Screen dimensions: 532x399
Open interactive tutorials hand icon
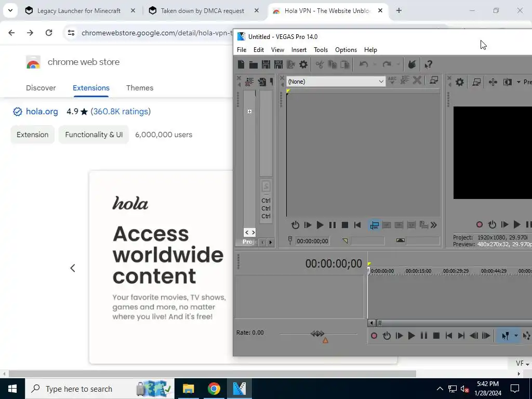click(412, 64)
